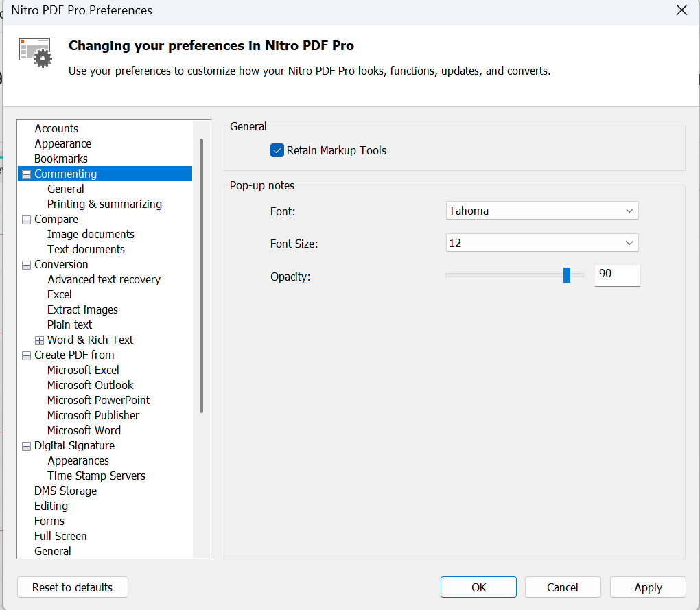The width and height of the screenshot is (700, 610).
Task: Open Microsoft Word creation settings
Action: click(x=84, y=431)
